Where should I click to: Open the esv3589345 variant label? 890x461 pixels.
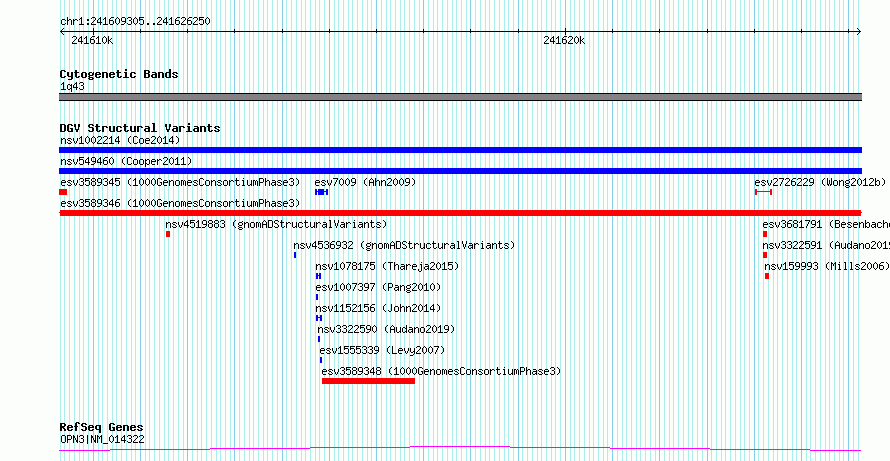(x=180, y=182)
